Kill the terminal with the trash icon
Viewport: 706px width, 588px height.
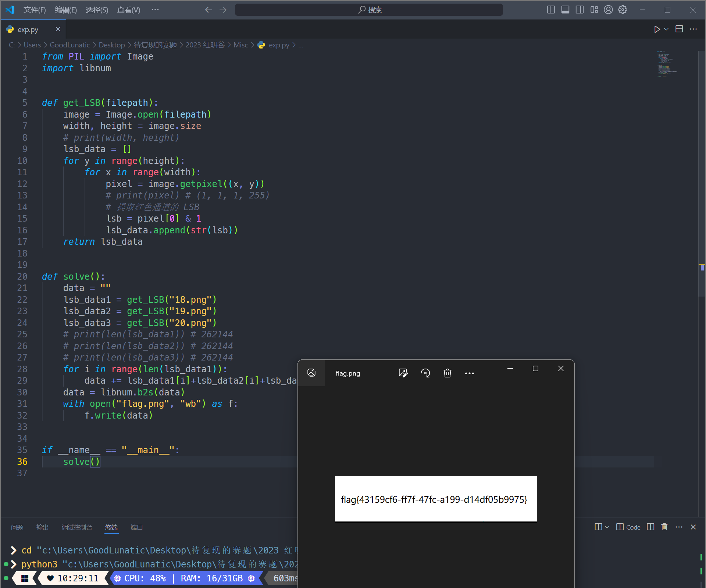click(x=664, y=527)
